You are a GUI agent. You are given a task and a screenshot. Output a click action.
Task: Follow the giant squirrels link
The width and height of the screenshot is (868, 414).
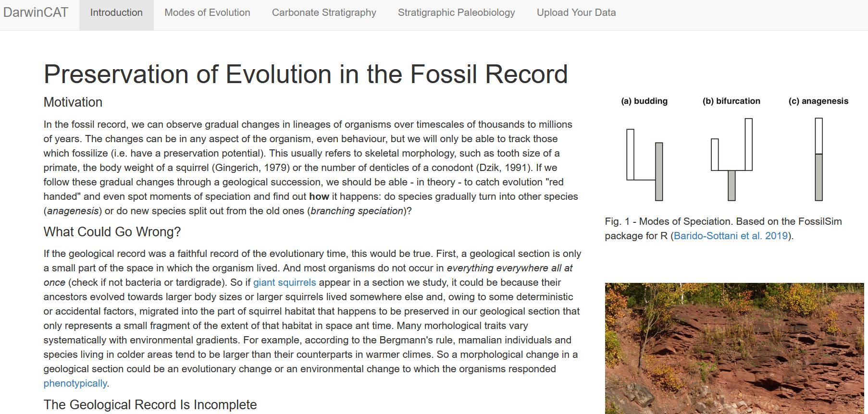(x=285, y=282)
